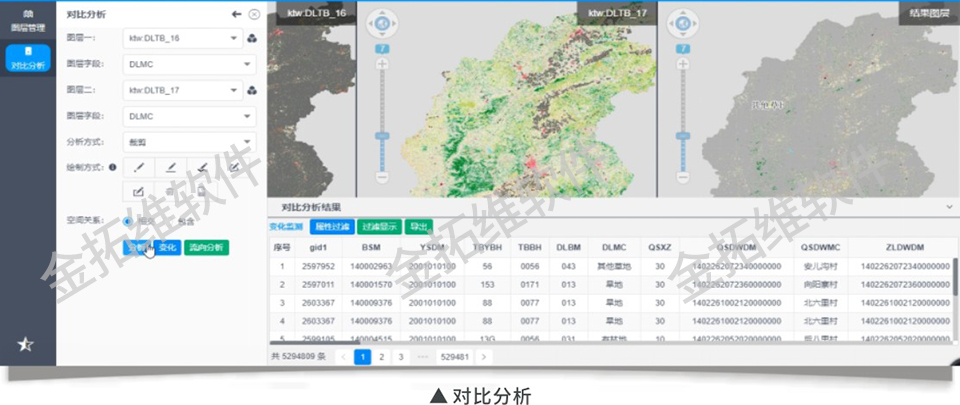Select the 相交 spatial relation radio button
The width and height of the screenshot is (960, 405).
click(x=128, y=221)
